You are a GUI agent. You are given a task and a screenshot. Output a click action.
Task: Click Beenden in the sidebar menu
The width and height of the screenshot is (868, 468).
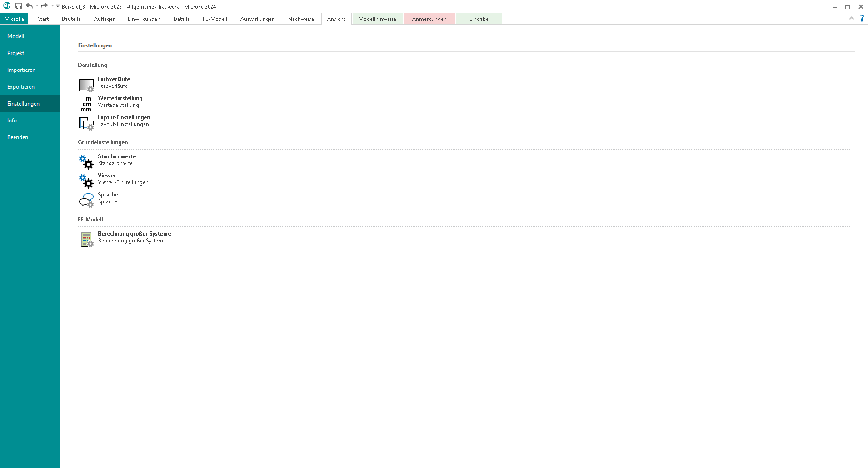[18, 137]
